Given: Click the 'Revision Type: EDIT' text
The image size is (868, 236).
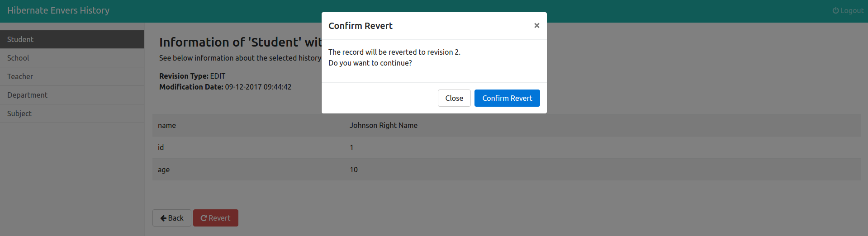Looking at the screenshot, I should pos(192,76).
